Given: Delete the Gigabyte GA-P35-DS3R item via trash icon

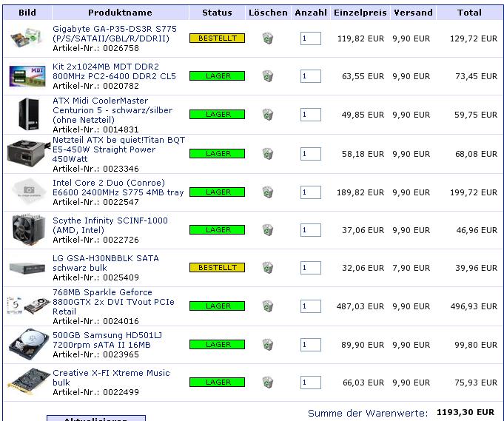Looking at the screenshot, I should point(268,38).
